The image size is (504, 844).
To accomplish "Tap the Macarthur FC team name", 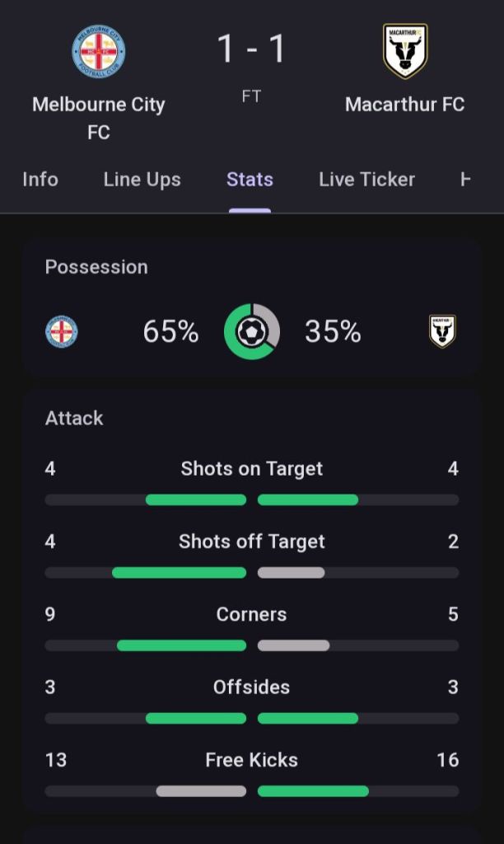I will click(405, 105).
